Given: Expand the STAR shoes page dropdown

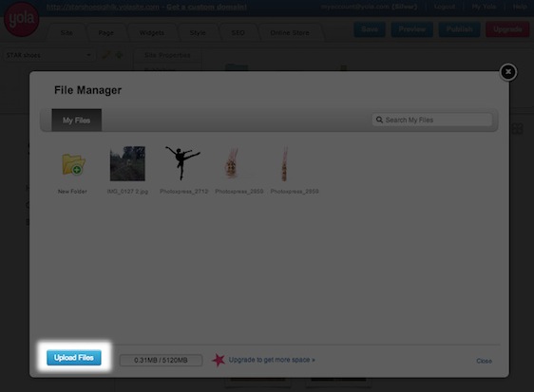Looking at the screenshot, I should (48, 55).
